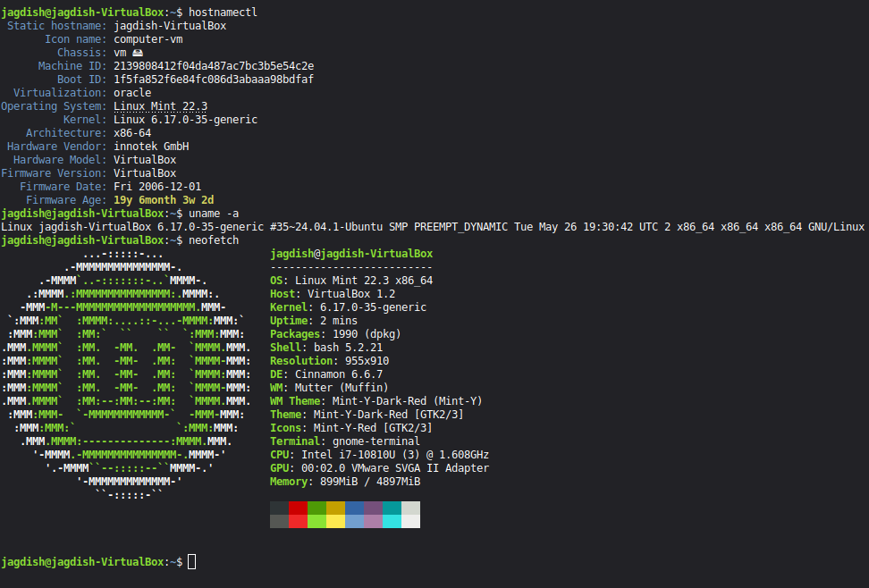Click the block cursor at the empty last prompt
This screenshot has width=869, height=588.
[191, 561]
